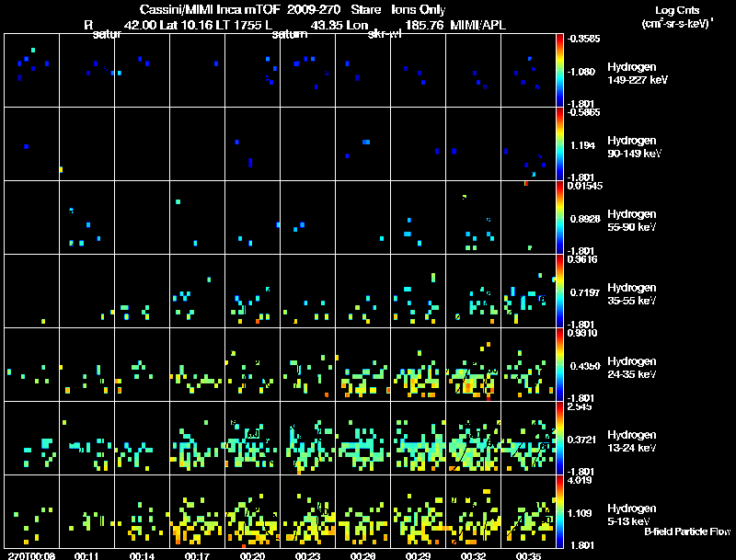736x560 pixels.
Task: Click the Hydrogen 149-227 keV color bar
Action: pyautogui.click(x=560, y=70)
